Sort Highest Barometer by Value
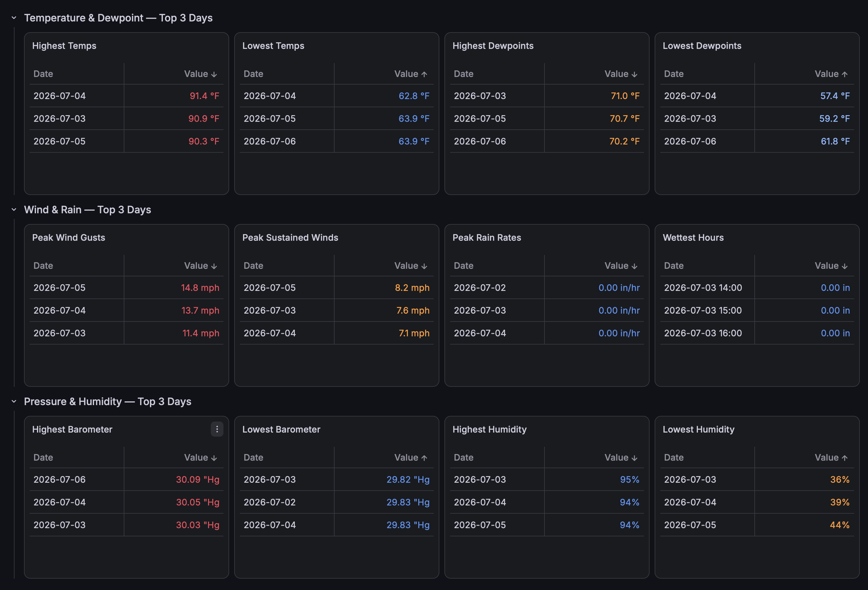 point(200,457)
